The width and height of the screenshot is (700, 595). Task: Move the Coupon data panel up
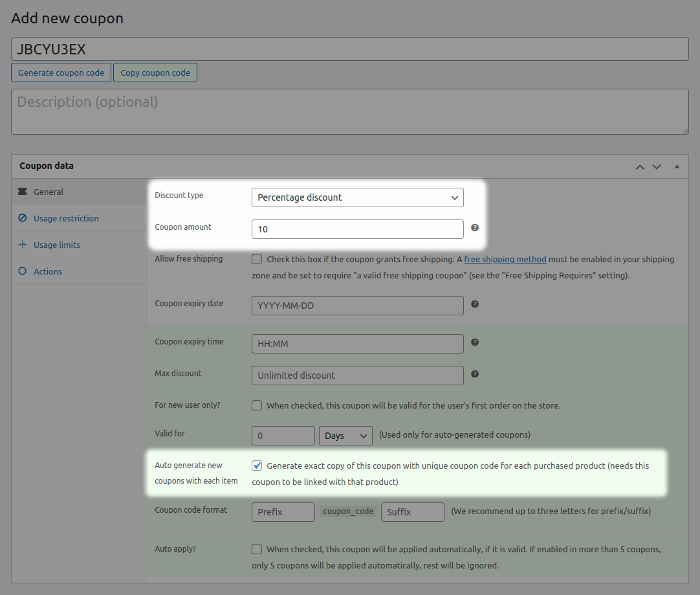tap(640, 166)
